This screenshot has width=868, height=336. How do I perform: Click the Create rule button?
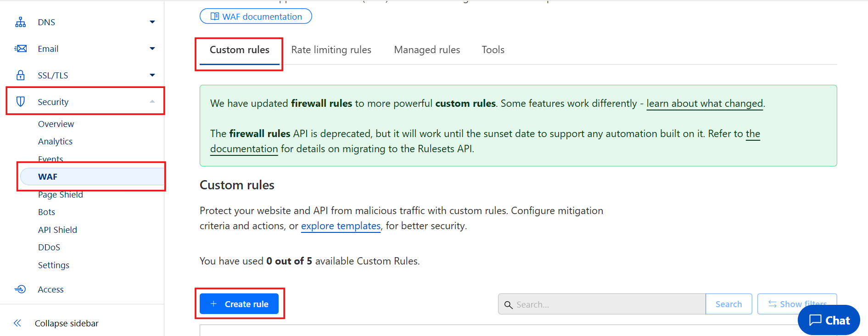(x=239, y=304)
